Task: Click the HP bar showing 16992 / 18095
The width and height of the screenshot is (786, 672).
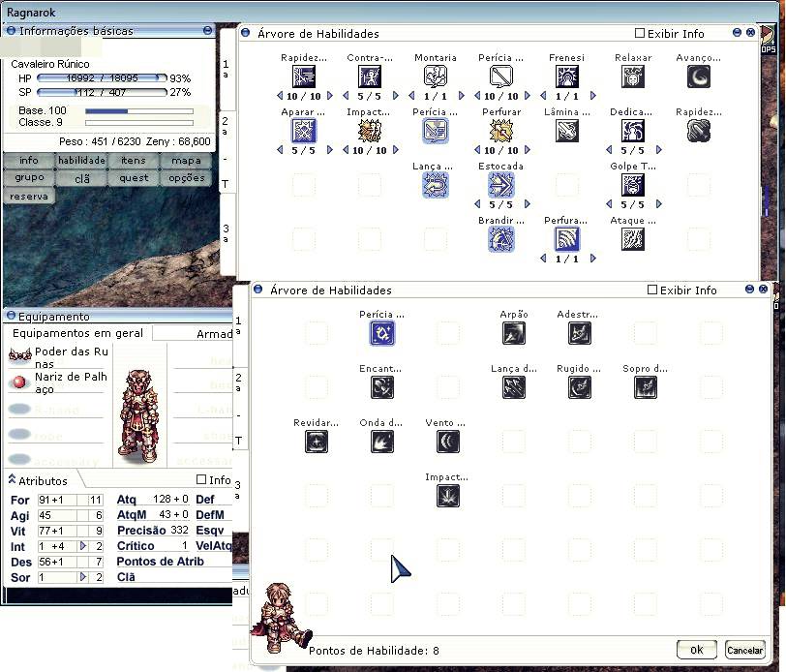Action: [x=102, y=77]
